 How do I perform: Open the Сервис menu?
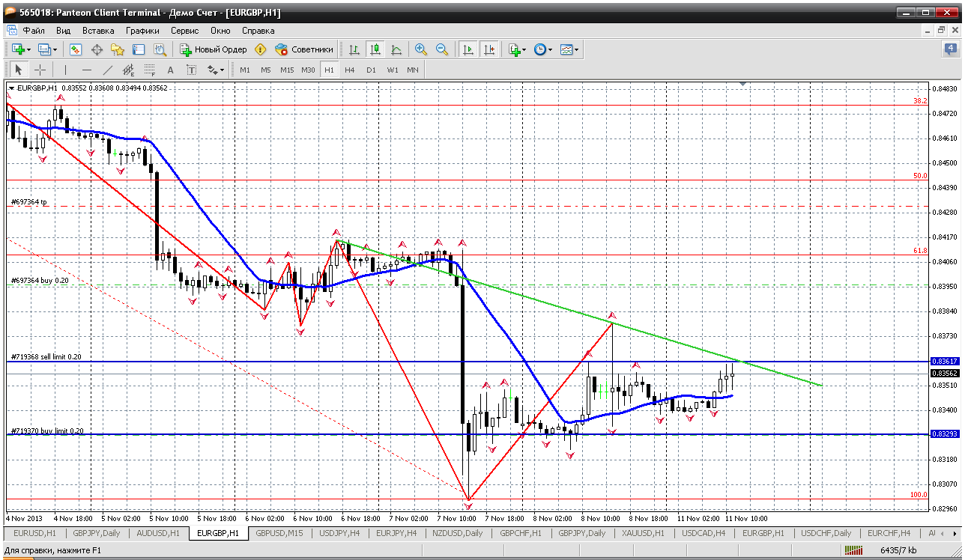point(184,31)
